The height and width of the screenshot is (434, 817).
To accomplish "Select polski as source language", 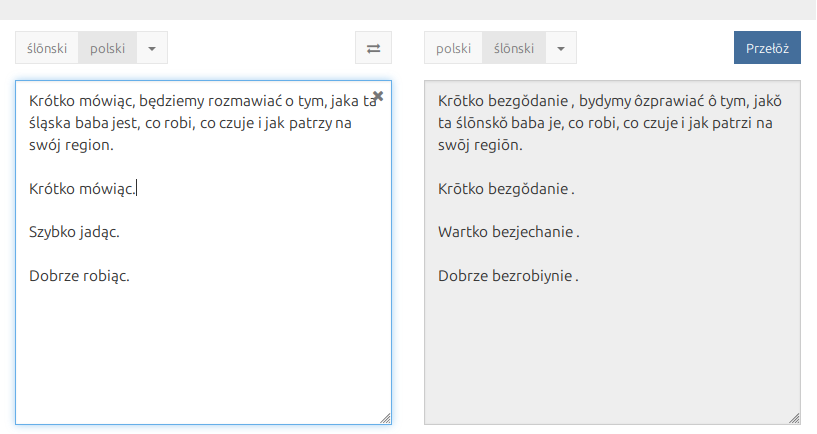I will tap(107, 48).
